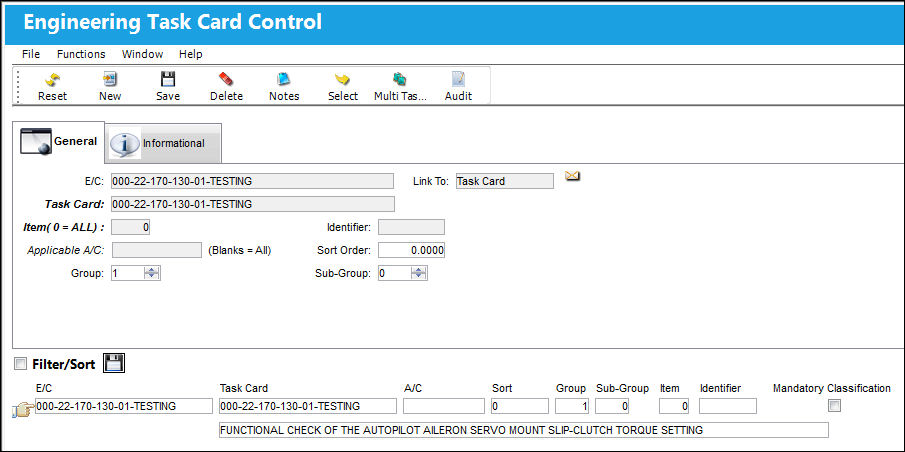Viewport: 905px width, 452px height.
Task: Click the Task Card column header
Action: click(244, 388)
